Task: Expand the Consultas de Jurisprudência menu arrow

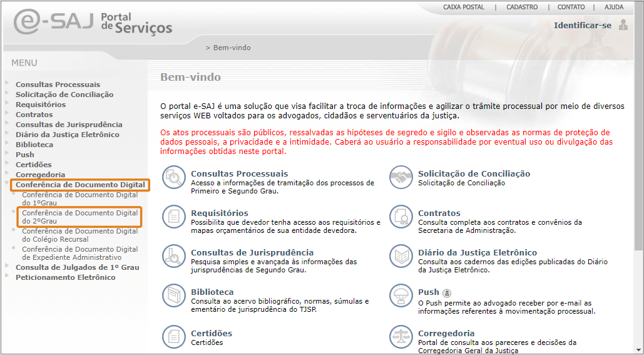Action: pyautogui.click(x=7, y=123)
